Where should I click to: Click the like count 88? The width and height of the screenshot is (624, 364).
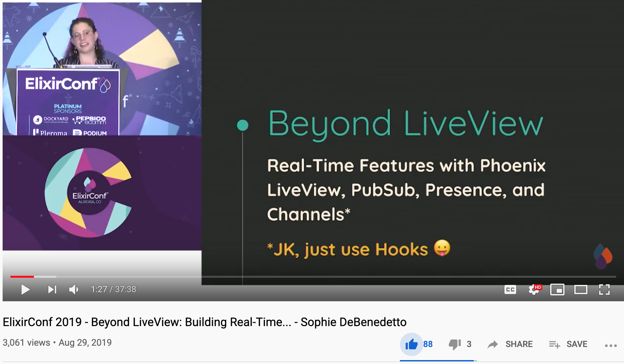pyautogui.click(x=428, y=344)
